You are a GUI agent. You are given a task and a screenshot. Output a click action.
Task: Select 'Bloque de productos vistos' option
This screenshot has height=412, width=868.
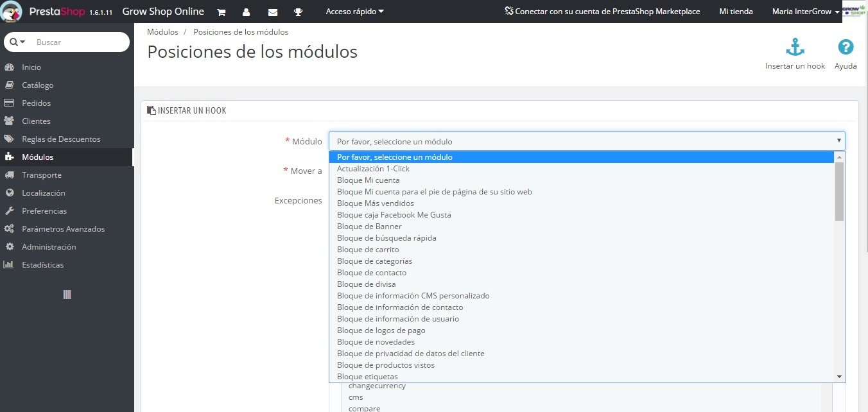pyautogui.click(x=582, y=365)
